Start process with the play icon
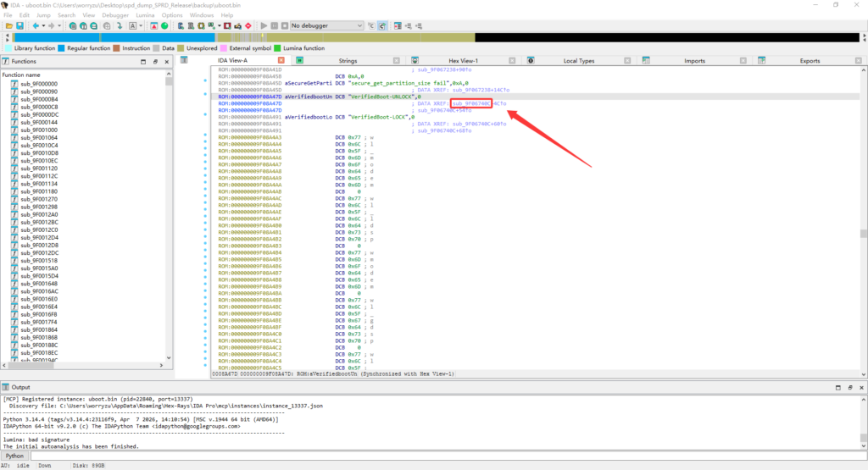The image size is (868, 470). click(x=264, y=26)
